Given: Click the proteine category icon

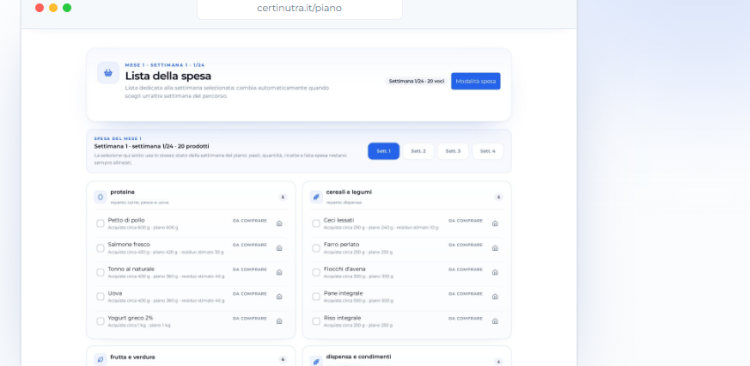Looking at the screenshot, I should (x=100, y=197).
